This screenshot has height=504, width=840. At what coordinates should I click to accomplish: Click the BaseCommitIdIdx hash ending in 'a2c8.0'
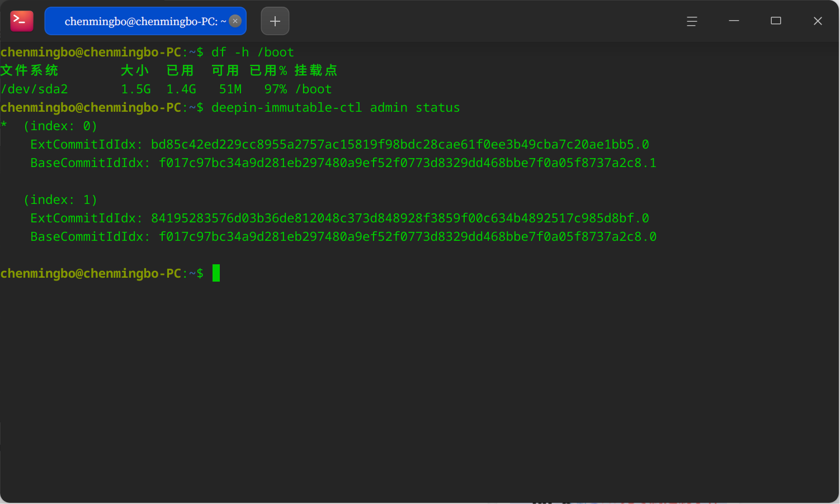(408, 237)
